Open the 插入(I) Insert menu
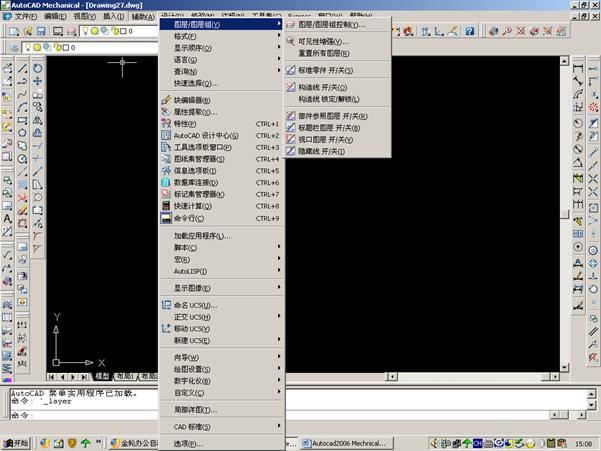601x451 pixels. tap(113, 16)
